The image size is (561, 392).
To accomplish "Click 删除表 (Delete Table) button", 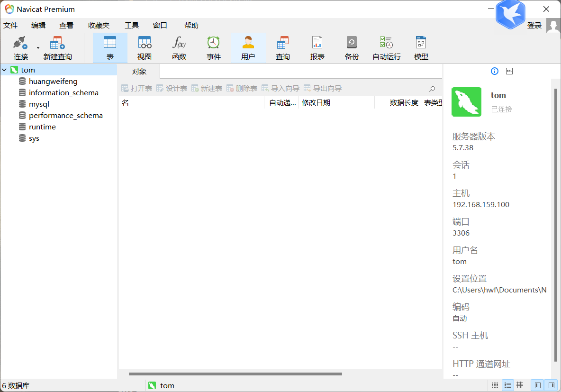I will (242, 89).
